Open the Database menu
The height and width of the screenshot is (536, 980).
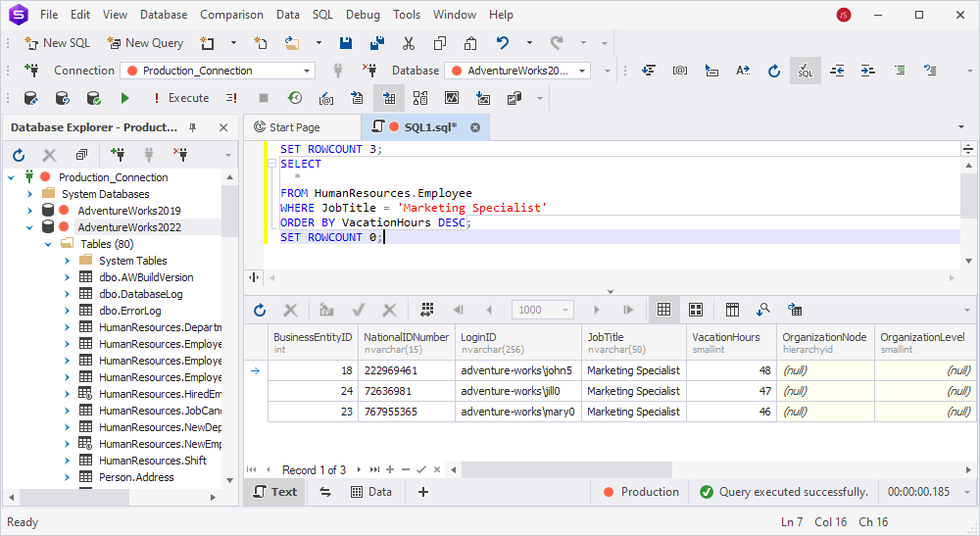(x=164, y=15)
